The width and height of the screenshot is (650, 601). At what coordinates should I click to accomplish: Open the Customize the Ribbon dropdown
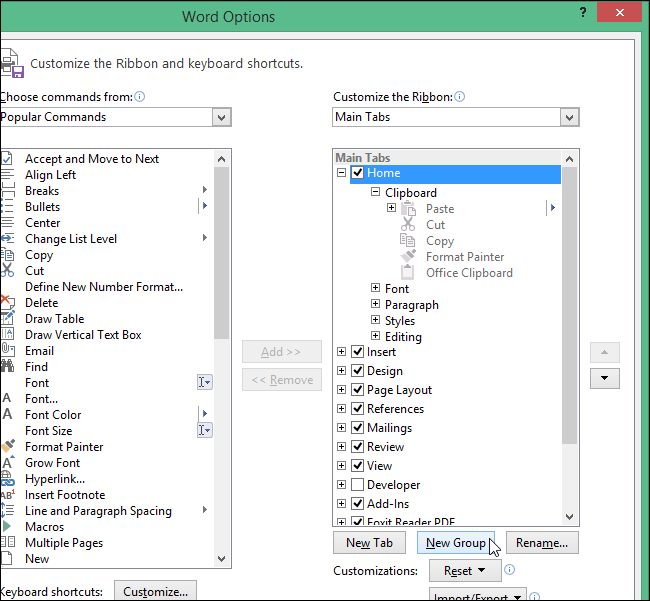570,117
